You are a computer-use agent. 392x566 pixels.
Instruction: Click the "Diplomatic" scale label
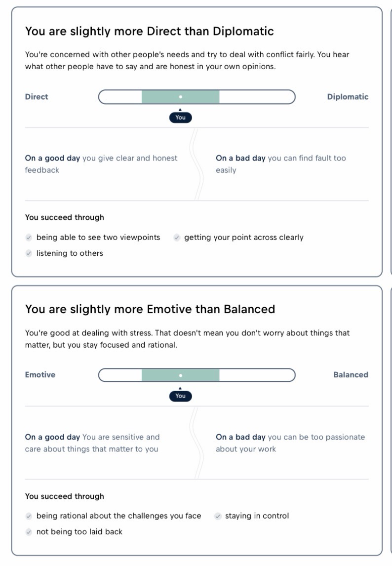(348, 97)
